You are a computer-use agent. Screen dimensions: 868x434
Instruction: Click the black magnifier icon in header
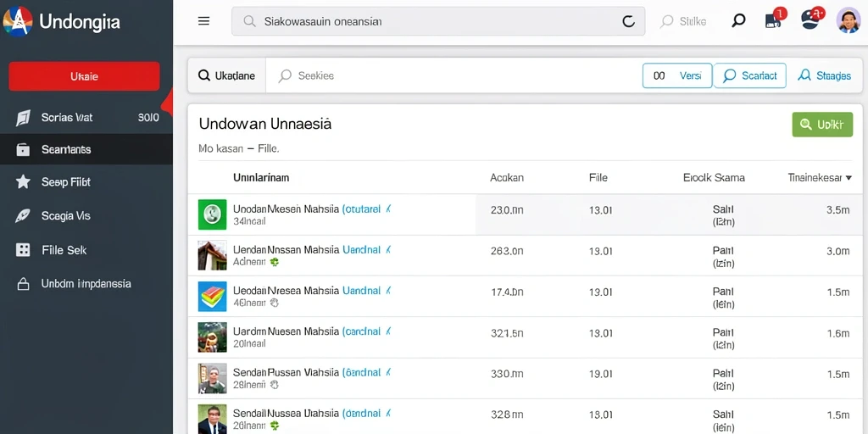[738, 21]
